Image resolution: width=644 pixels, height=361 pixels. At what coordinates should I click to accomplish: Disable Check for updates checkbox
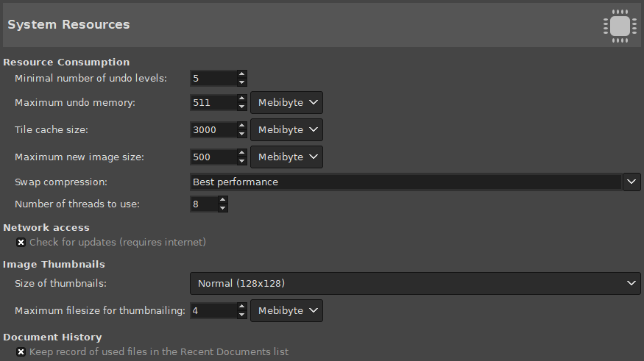pyautogui.click(x=21, y=242)
